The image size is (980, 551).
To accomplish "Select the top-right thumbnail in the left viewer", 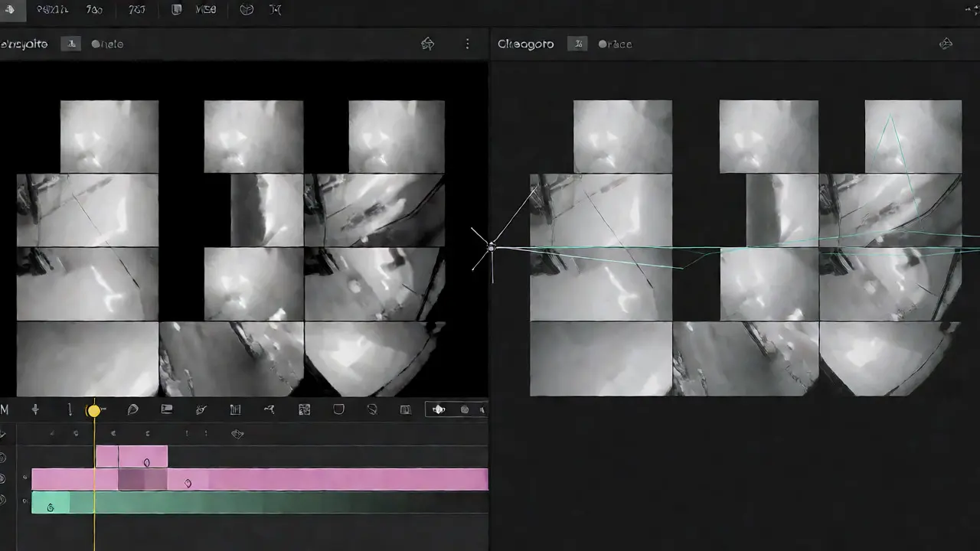I will (397, 136).
